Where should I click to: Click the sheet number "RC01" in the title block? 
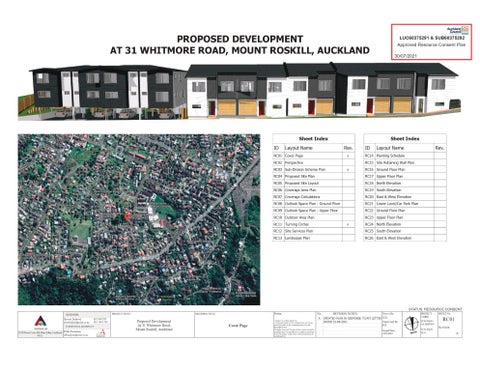(x=448, y=319)
